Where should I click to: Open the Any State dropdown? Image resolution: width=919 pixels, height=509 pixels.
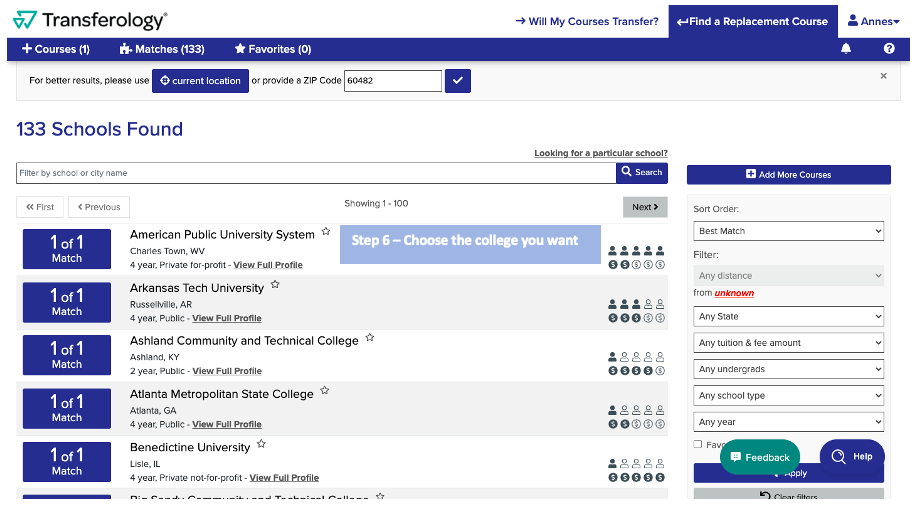tap(788, 316)
